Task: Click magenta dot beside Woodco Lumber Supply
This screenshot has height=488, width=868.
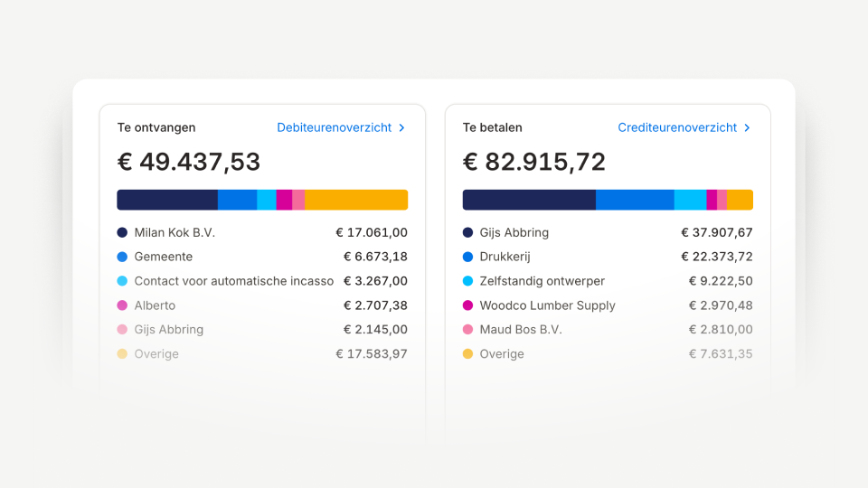Action: pos(467,305)
